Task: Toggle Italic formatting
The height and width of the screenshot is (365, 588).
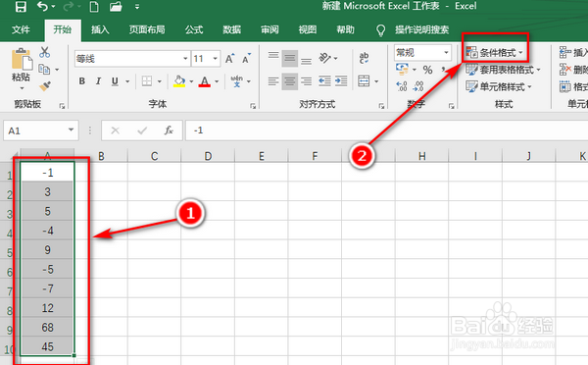Action: [x=98, y=81]
